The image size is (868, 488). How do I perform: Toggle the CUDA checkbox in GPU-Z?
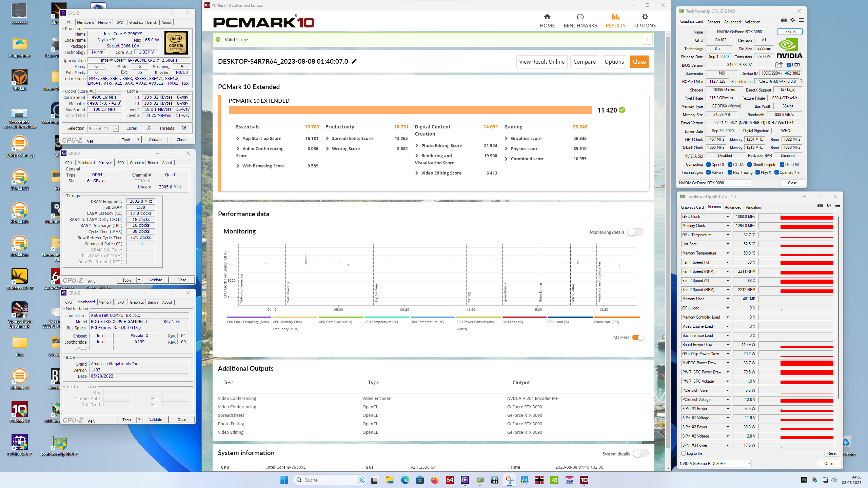[x=730, y=165]
